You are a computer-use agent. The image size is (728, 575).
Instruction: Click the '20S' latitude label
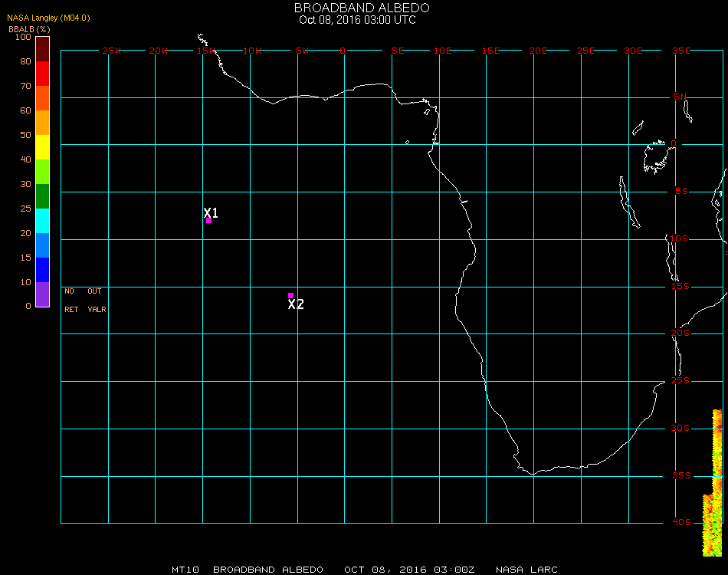[680, 333]
